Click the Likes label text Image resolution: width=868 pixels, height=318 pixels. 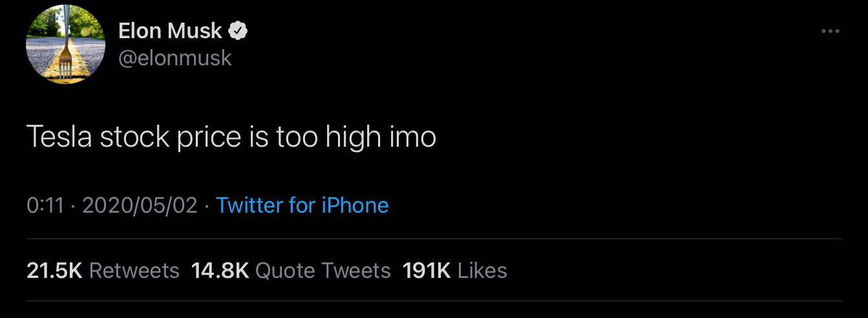pyautogui.click(x=482, y=270)
